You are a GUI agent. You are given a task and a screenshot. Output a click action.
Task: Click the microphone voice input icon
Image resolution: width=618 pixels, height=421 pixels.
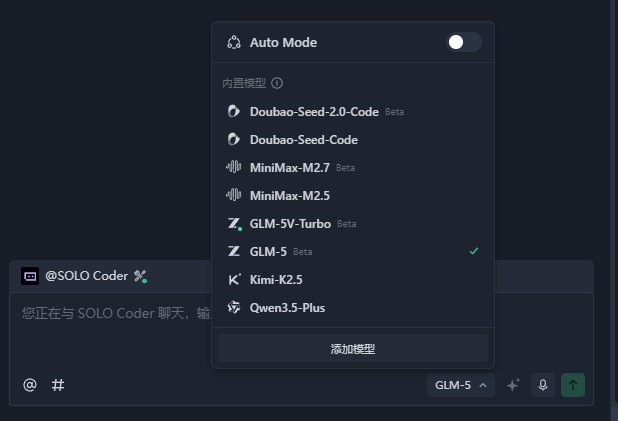(x=543, y=385)
